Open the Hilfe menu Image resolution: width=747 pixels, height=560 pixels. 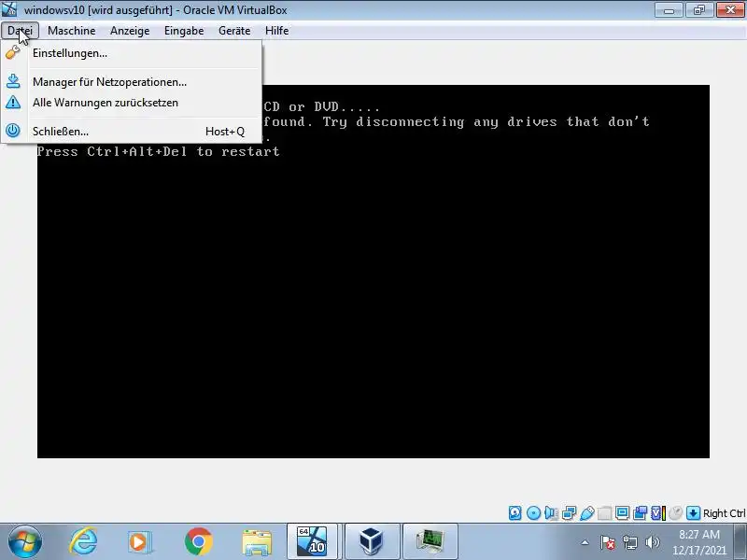[x=276, y=31]
